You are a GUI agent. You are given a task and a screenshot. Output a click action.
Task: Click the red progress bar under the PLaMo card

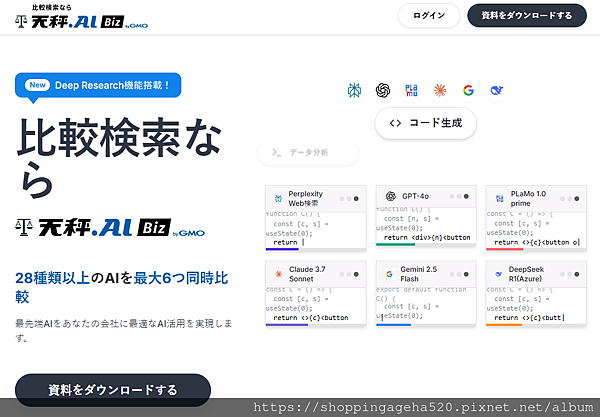tap(505, 249)
